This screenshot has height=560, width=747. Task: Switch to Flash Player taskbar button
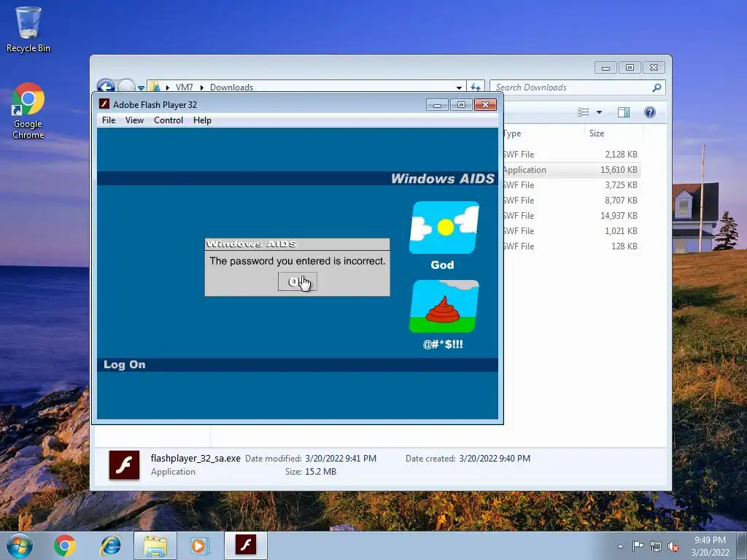[245, 545]
